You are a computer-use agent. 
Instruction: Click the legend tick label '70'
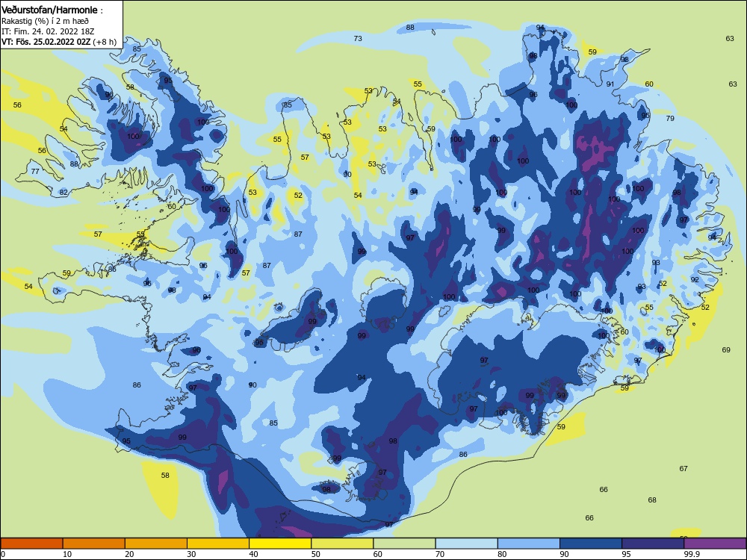(x=440, y=554)
